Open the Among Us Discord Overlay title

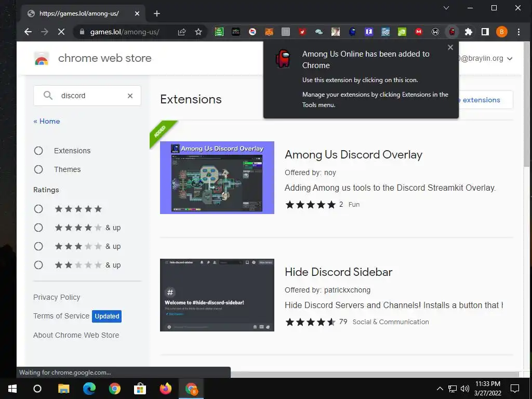click(353, 155)
